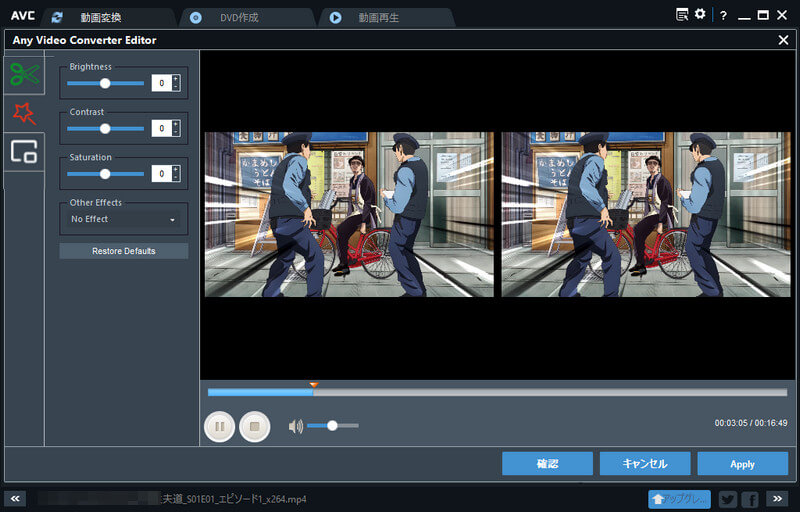This screenshot has width=800, height=512.
Task: Decrease Saturation with the down stepper
Action: click(x=176, y=178)
